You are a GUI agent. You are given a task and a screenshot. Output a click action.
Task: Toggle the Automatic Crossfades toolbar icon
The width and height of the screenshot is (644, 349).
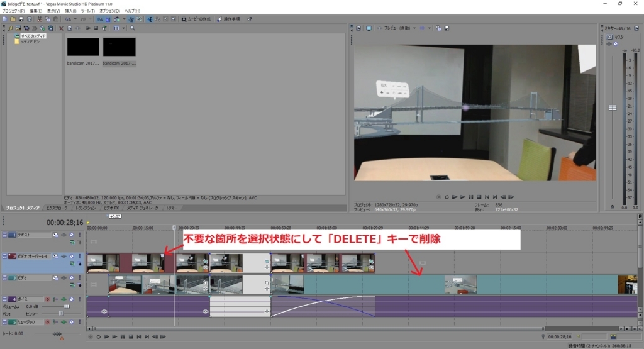pyautogui.click(x=108, y=19)
